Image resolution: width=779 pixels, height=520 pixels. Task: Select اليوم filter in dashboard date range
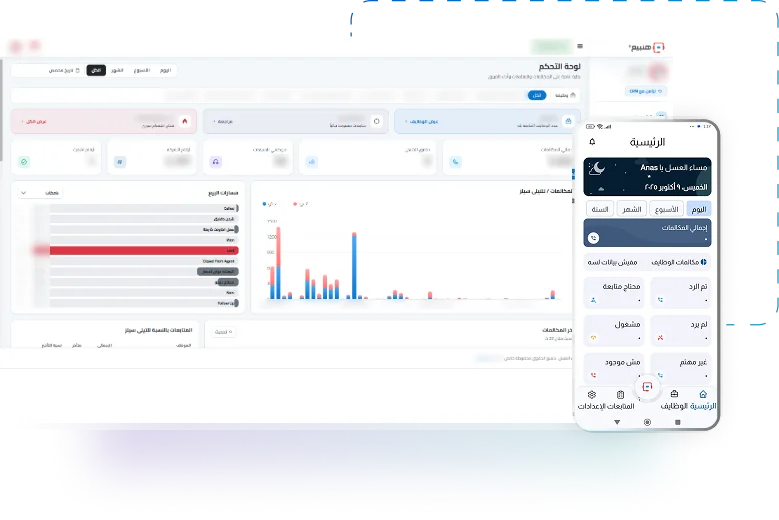(165, 71)
